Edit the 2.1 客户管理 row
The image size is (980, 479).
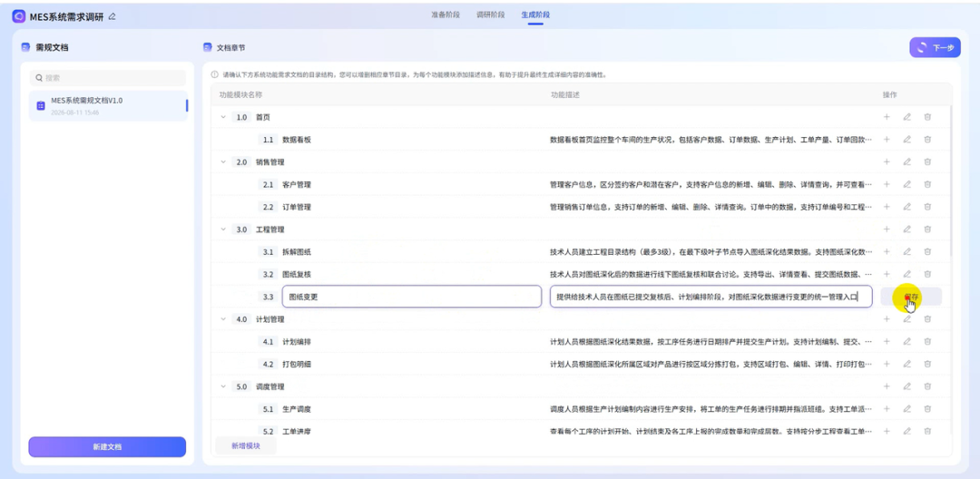[x=906, y=184]
